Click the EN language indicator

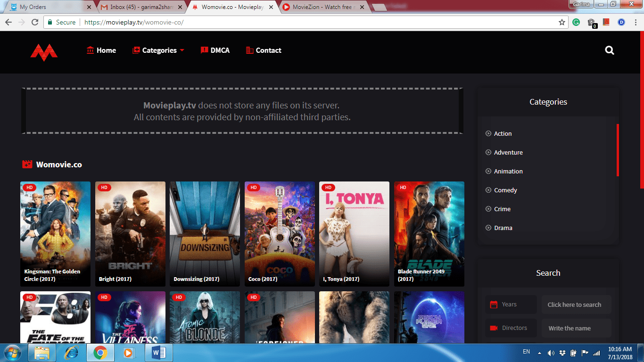point(527,352)
